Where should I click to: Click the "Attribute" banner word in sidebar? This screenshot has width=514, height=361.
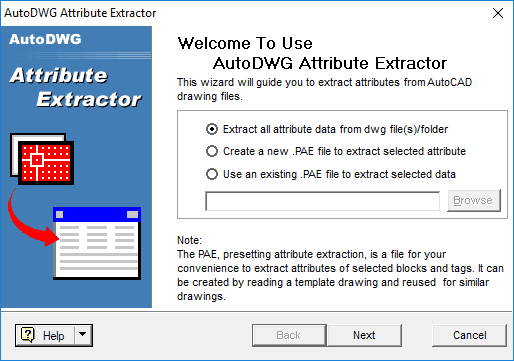tap(59, 75)
